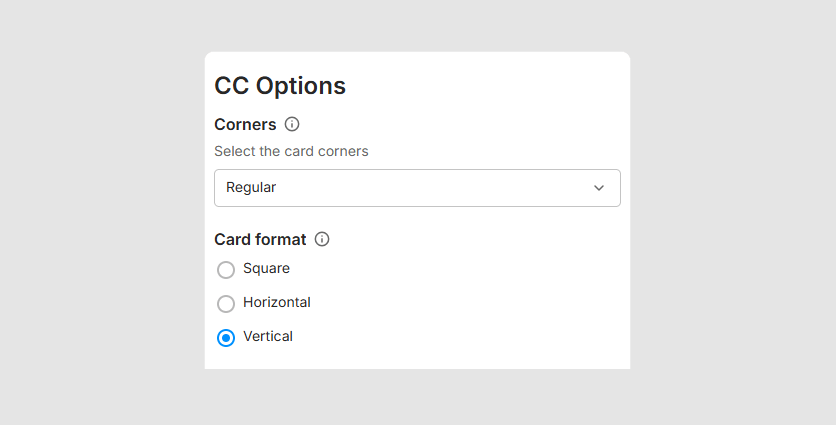Click the selected Vertical radio button
This screenshot has width=836, height=425.
point(226,338)
